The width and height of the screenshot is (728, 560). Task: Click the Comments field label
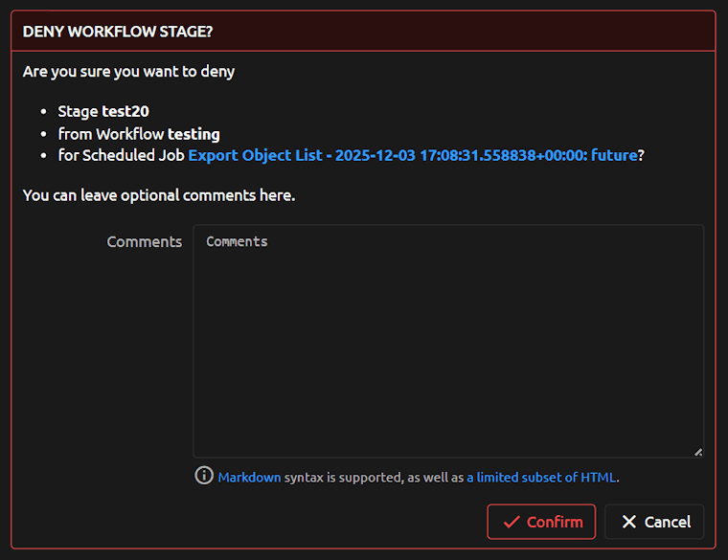click(144, 241)
